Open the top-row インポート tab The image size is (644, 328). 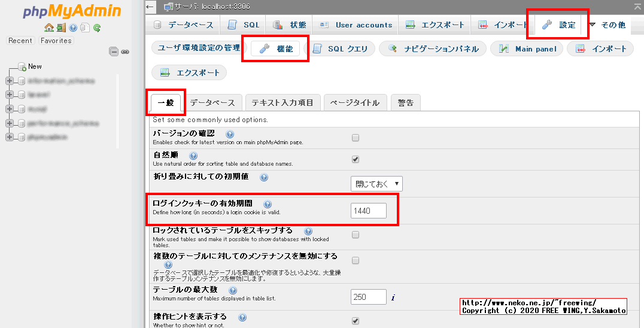coord(503,25)
